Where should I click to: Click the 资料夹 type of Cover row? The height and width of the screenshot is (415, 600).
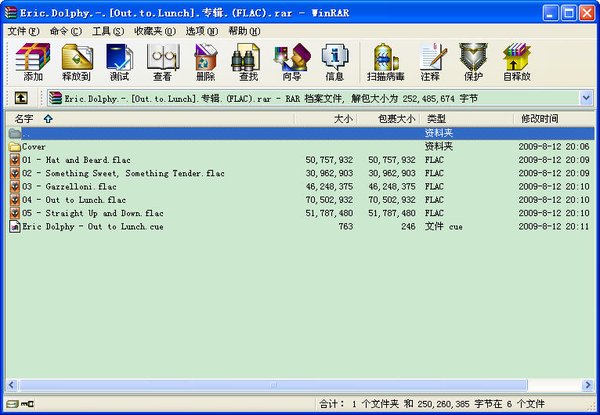pyautogui.click(x=439, y=146)
